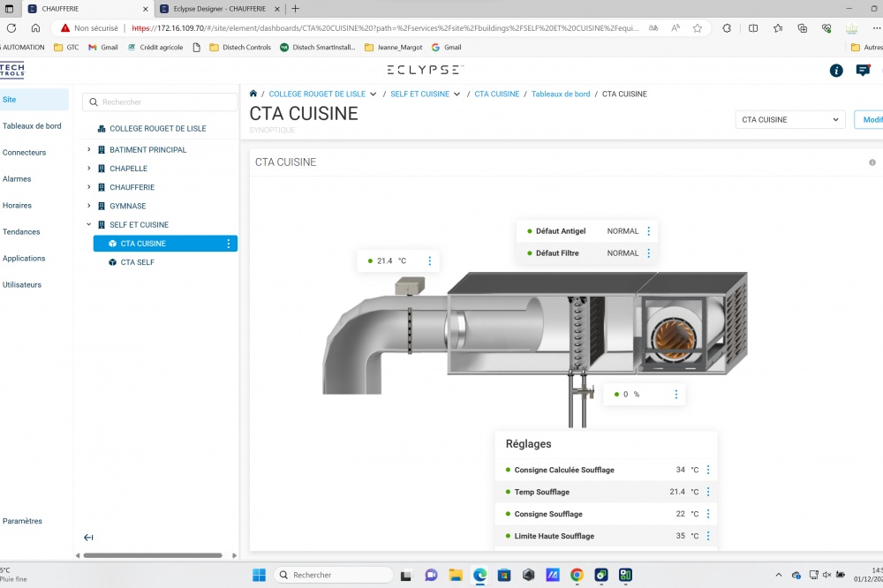Open read aloud icon in address bar
Image resolution: width=883 pixels, height=588 pixels.
click(x=675, y=27)
